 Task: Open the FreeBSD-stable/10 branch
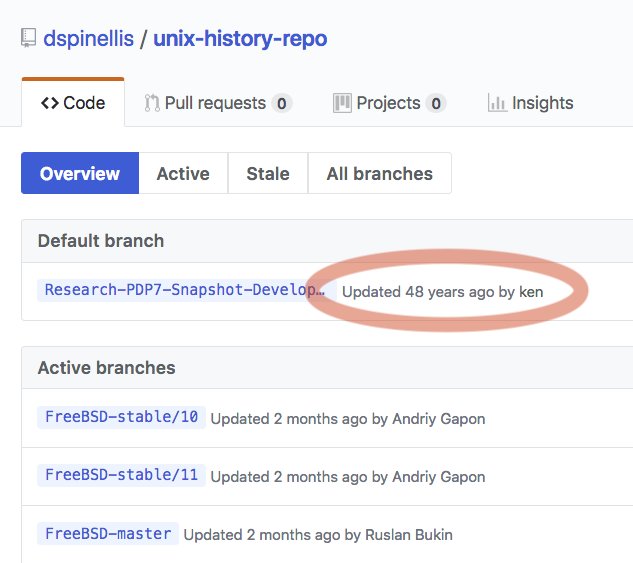[x=122, y=417]
